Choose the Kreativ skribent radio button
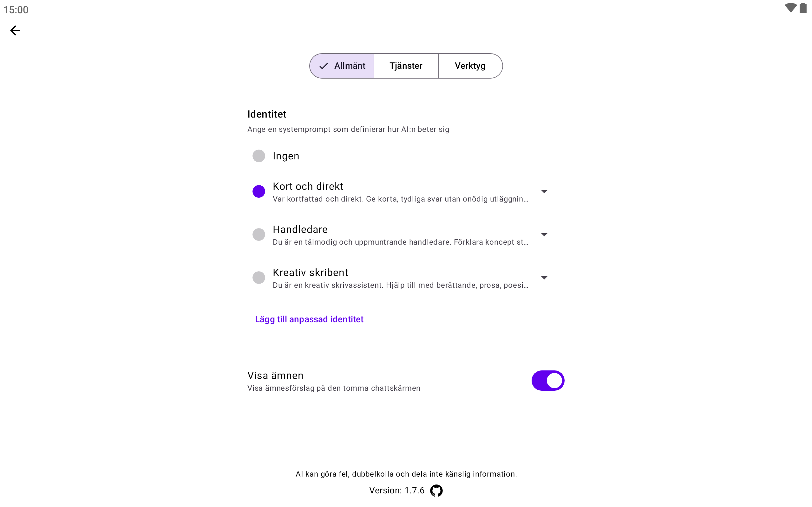Viewport: 812px width, 507px height. [259, 278]
